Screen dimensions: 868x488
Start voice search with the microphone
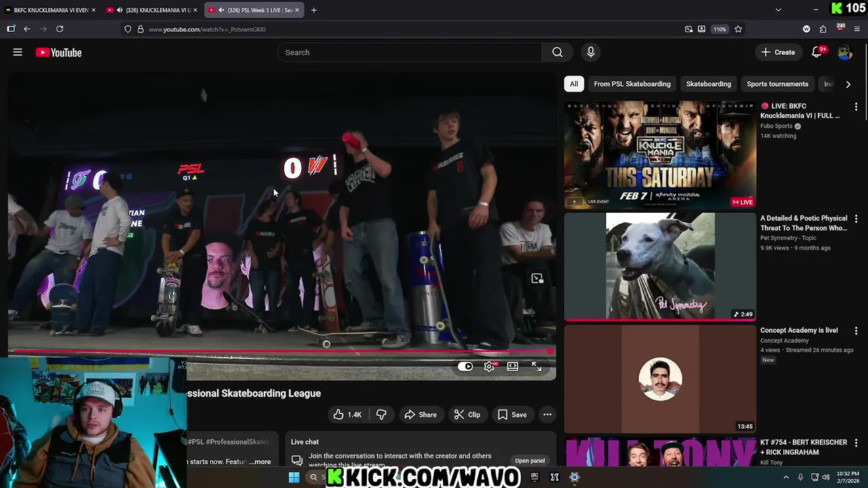(x=591, y=52)
